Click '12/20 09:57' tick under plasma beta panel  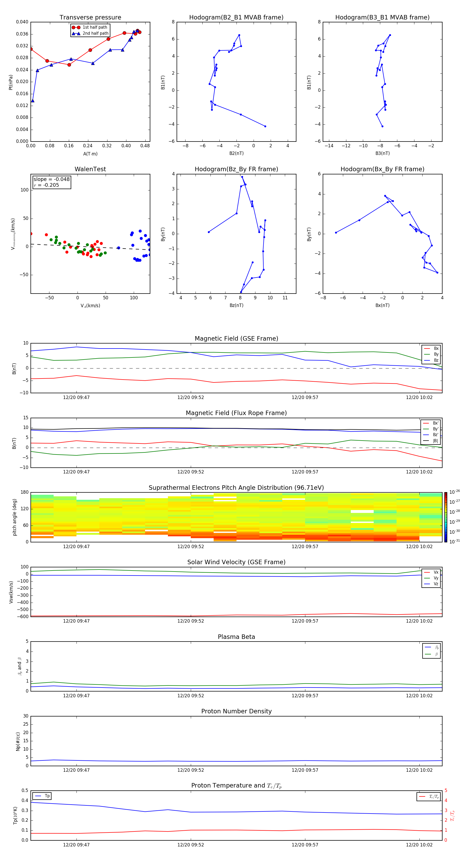305,696
